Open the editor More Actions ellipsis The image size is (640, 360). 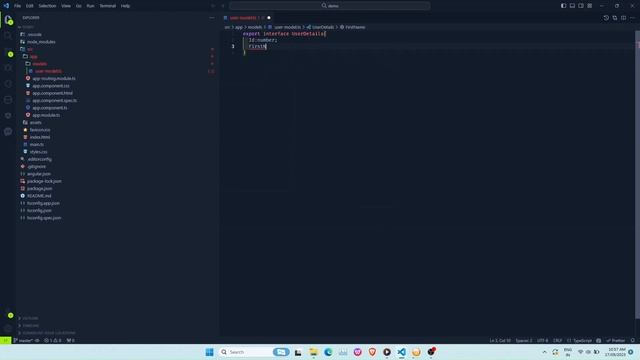pos(632,18)
